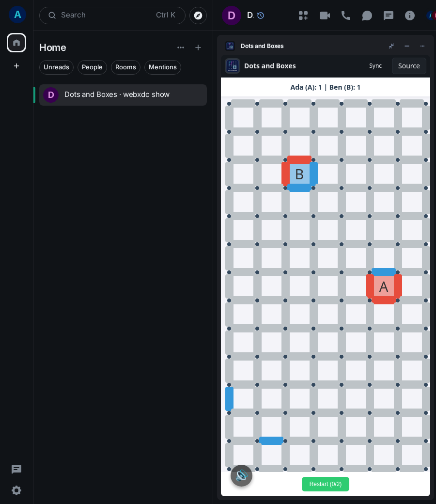436x504 pixels.
Task: Click the captured box labeled B
Action: point(299,174)
